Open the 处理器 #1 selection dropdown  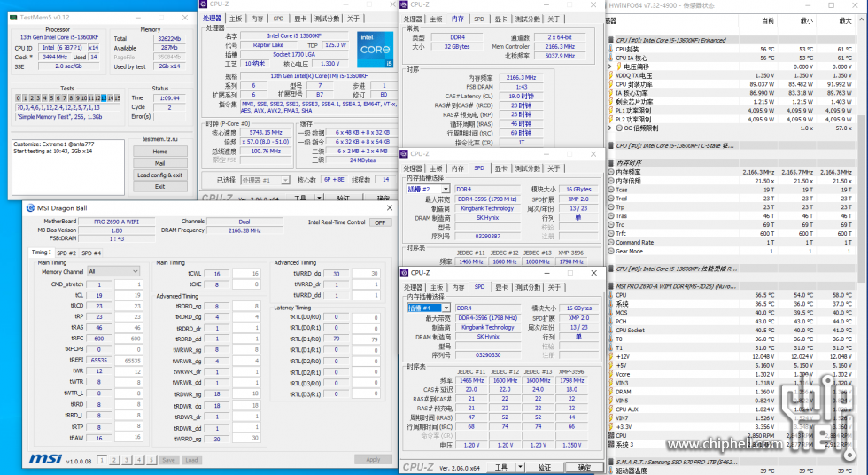[x=265, y=180]
